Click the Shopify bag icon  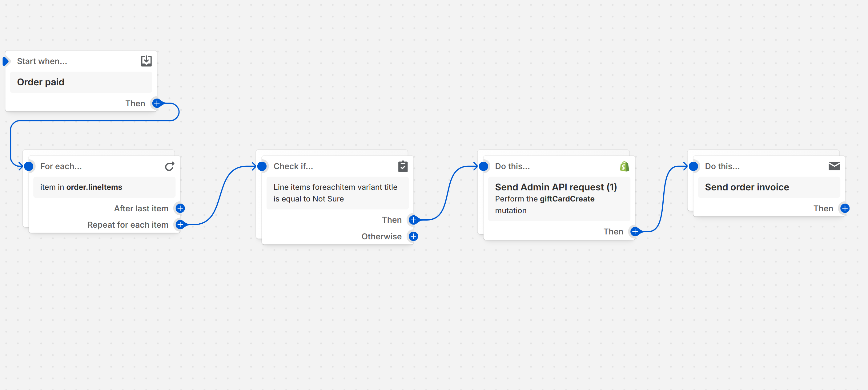pyautogui.click(x=624, y=166)
